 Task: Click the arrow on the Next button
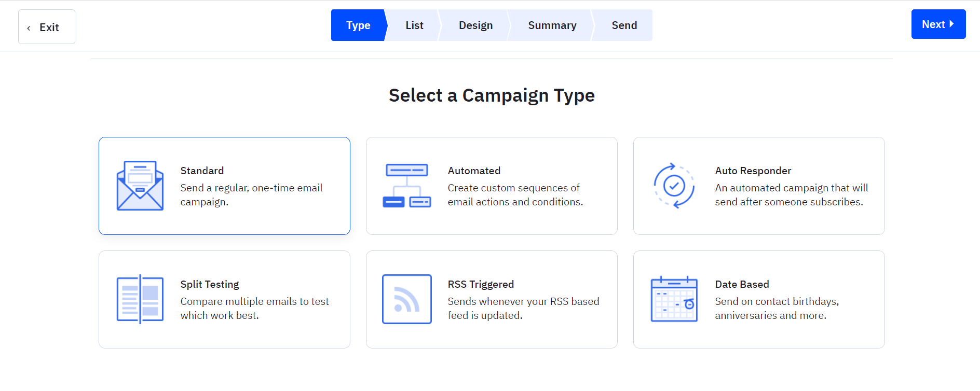tap(951, 24)
